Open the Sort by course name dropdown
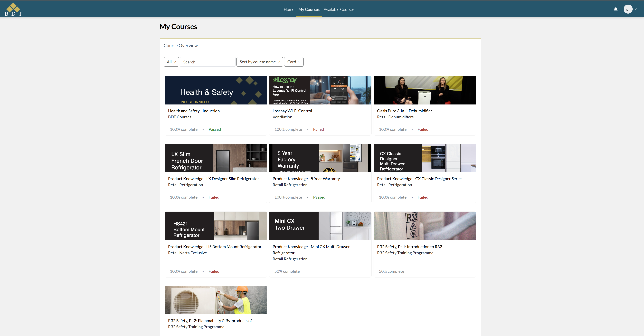The width and height of the screenshot is (644, 336). pos(260,62)
